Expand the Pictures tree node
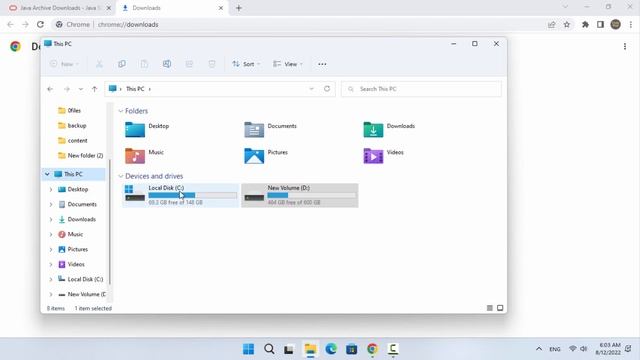640x360 pixels. pos(51,249)
